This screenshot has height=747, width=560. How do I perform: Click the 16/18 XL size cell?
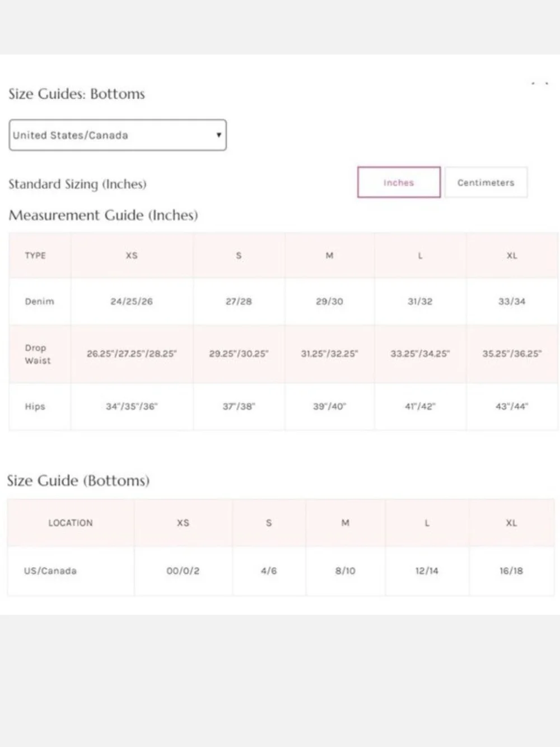511,571
